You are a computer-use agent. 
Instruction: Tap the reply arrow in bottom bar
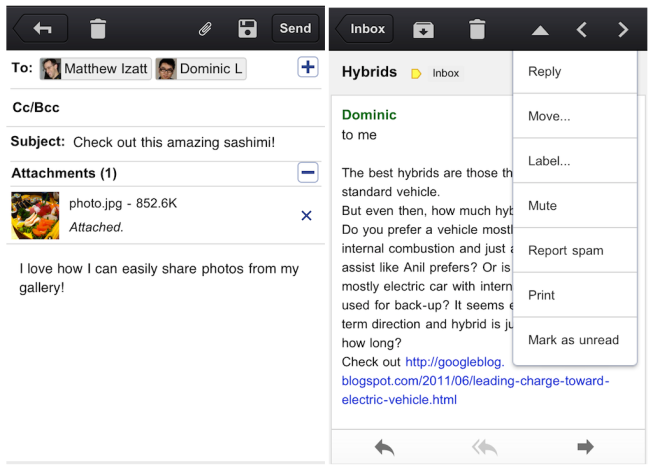(384, 447)
